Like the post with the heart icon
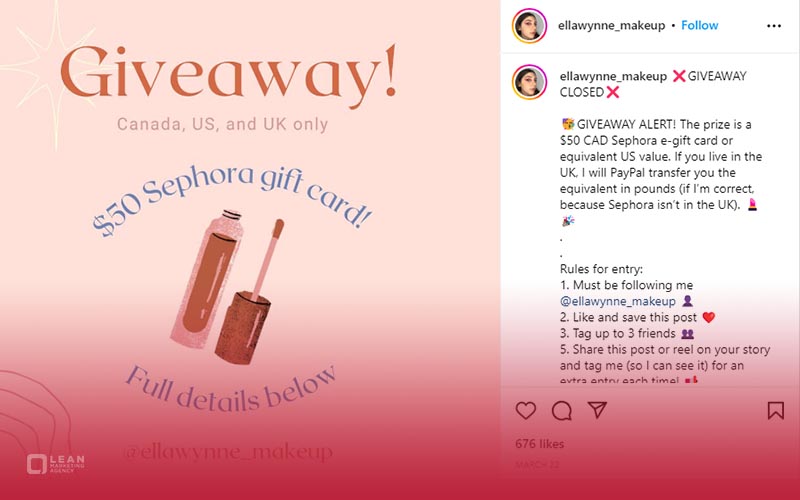This screenshot has width=800, height=500. pyautogui.click(x=526, y=410)
